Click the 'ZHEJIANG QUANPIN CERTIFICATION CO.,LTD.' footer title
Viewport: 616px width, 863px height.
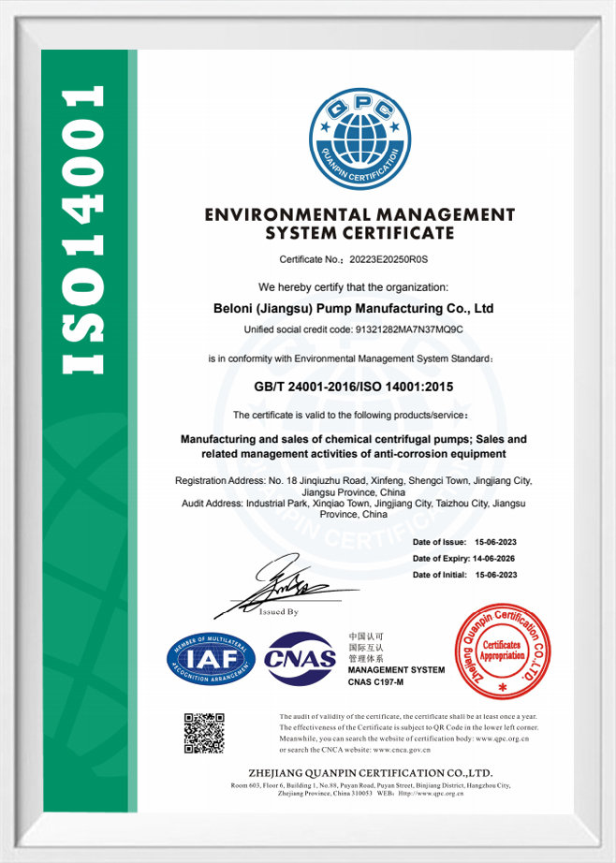point(371,773)
